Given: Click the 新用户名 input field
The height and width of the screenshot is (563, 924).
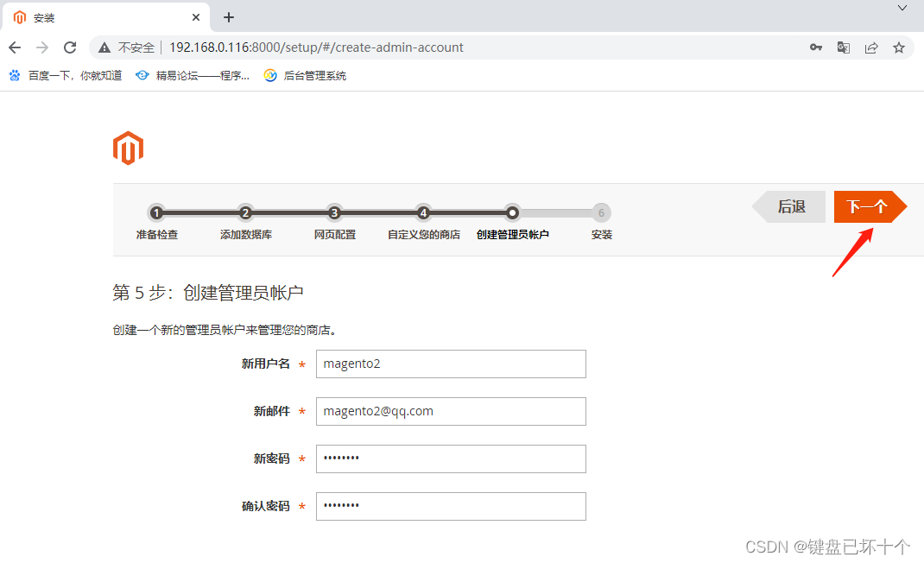Looking at the screenshot, I should pyautogui.click(x=451, y=364).
